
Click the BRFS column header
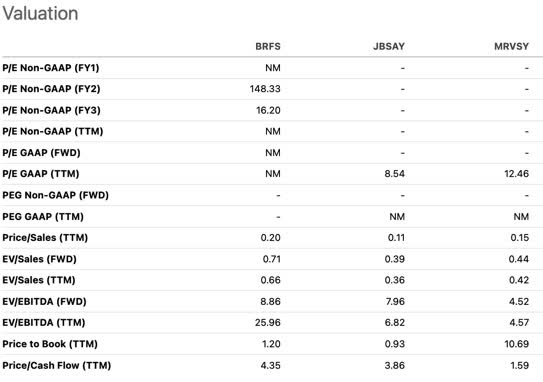(268, 46)
